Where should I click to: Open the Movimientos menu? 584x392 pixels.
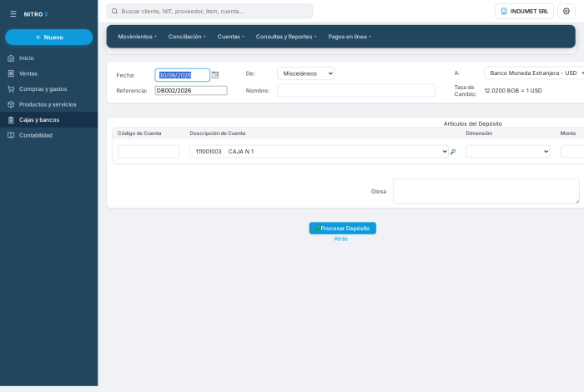click(x=137, y=37)
